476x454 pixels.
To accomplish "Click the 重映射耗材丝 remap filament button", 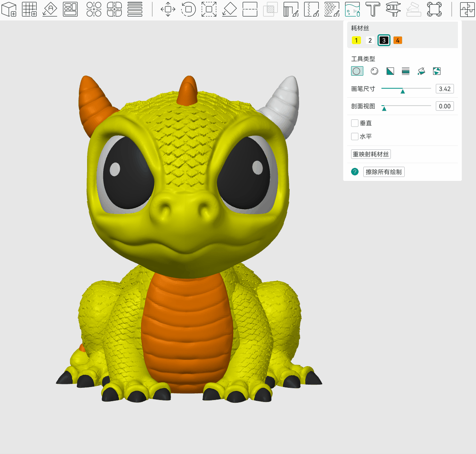I will tap(370, 154).
